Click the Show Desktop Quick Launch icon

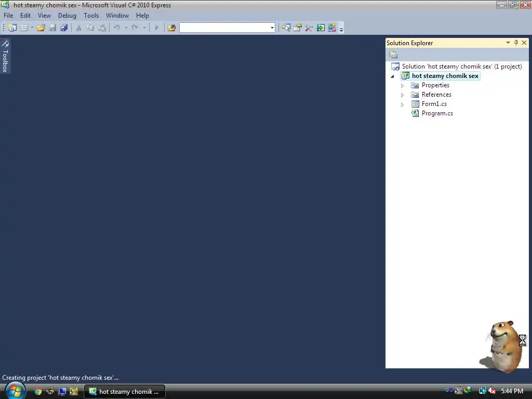(62, 392)
